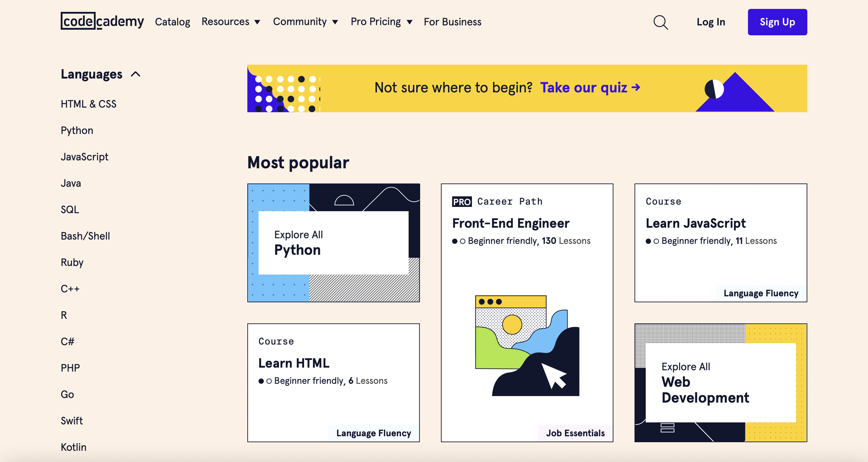The image size is (868, 462).
Task: Select SQL in the Languages sidebar
Action: click(x=70, y=210)
